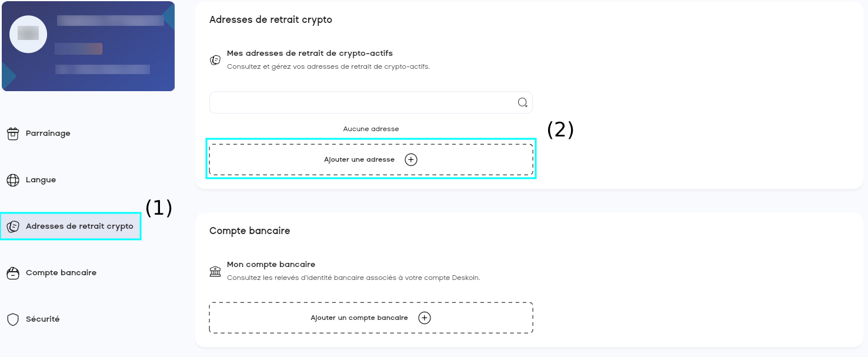The width and height of the screenshot is (868, 357).
Task: Click the Compte bancaire sidebar icon
Action: 13,273
